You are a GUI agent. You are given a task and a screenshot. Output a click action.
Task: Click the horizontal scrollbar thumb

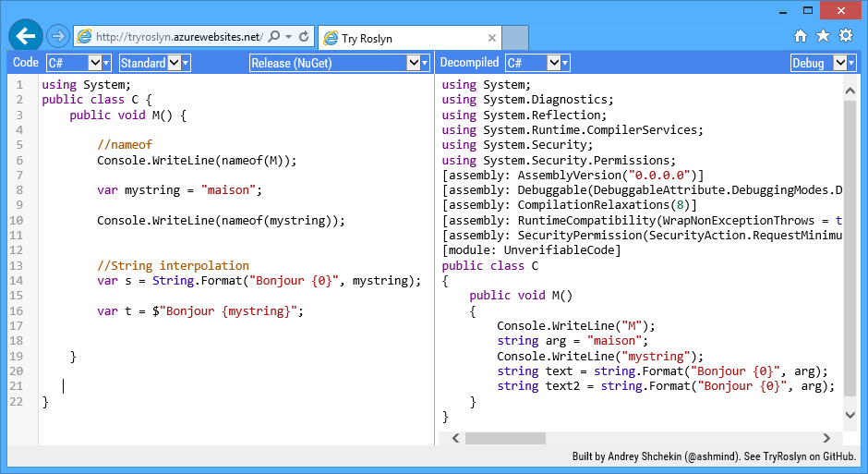coord(505,438)
